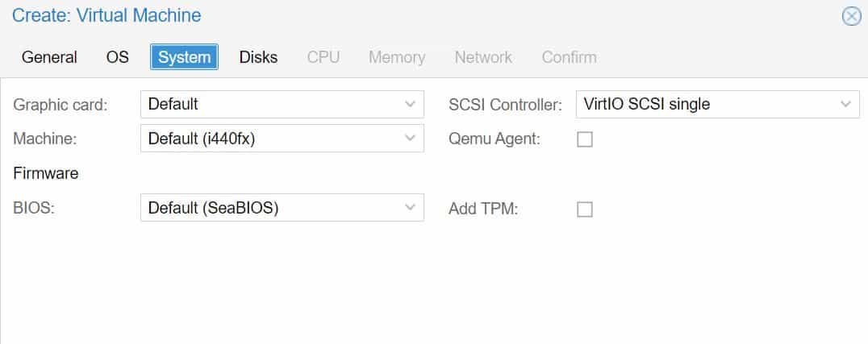The image size is (868, 344).
Task: Click the Confirm tab
Action: point(569,57)
